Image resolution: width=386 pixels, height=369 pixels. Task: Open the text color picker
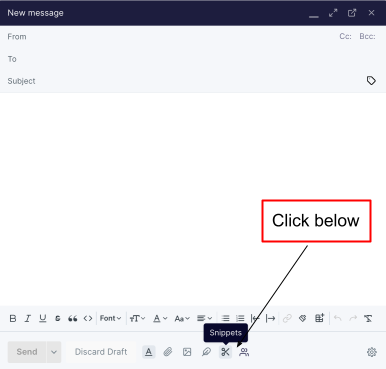tap(160, 318)
